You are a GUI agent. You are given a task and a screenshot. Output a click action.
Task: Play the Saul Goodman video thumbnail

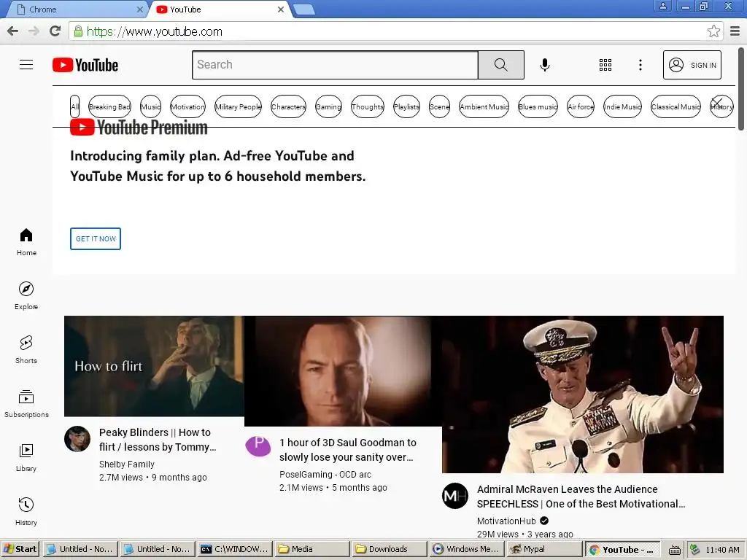pos(343,371)
